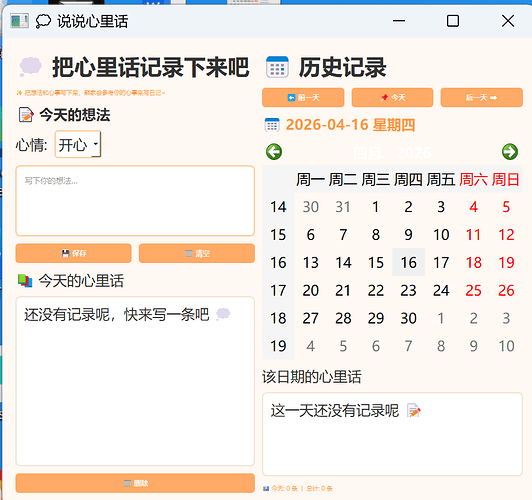Image resolution: width=532 pixels, height=500 pixels.
Task: Select the red date 19 in the Sunday column
Action: click(506, 263)
